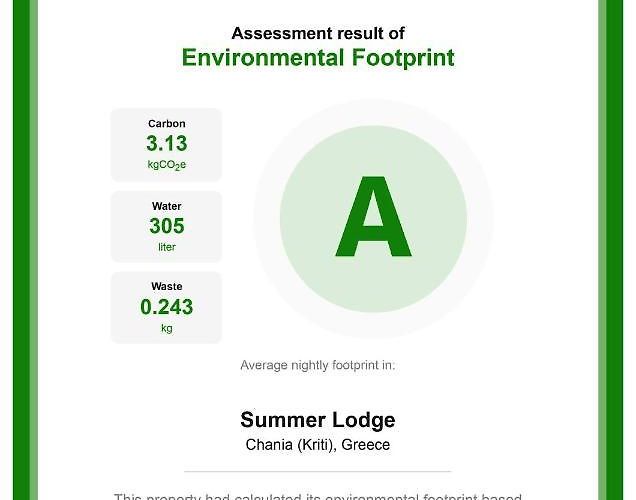636x500 pixels.
Task: Click the Assessment result of title text
Action: point(318,33)
